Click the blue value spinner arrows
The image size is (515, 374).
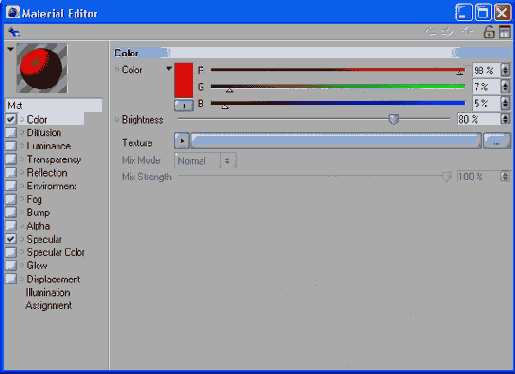click(505, 103)
